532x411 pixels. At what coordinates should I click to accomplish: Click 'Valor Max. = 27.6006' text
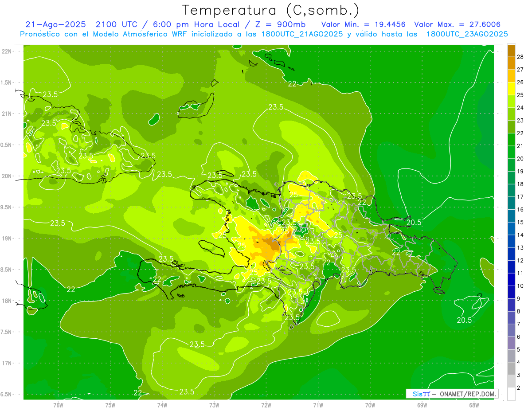click(457, 25)
